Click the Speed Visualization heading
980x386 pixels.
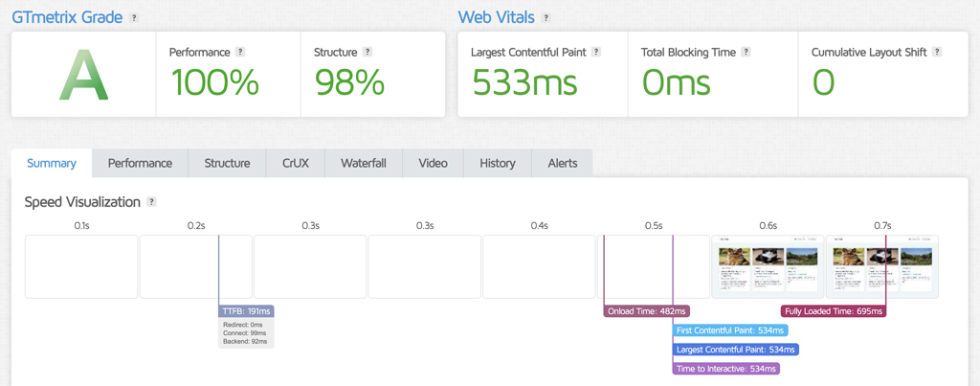coord(82,202)
